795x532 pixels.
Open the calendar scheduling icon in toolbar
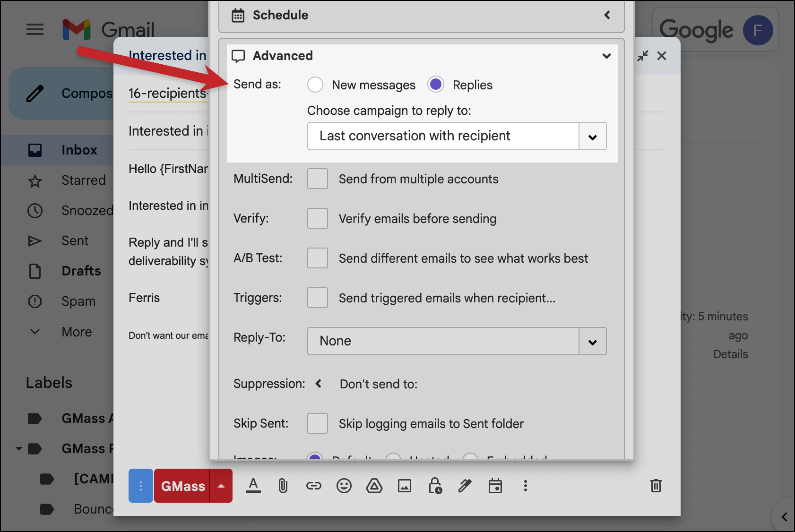(495, 486)
